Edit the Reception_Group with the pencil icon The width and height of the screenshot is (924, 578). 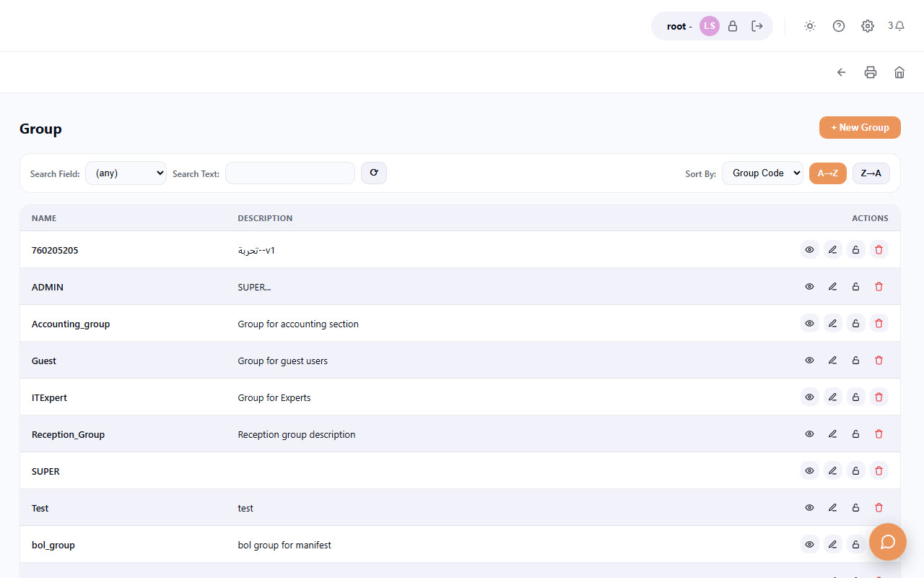coord(833,434)
